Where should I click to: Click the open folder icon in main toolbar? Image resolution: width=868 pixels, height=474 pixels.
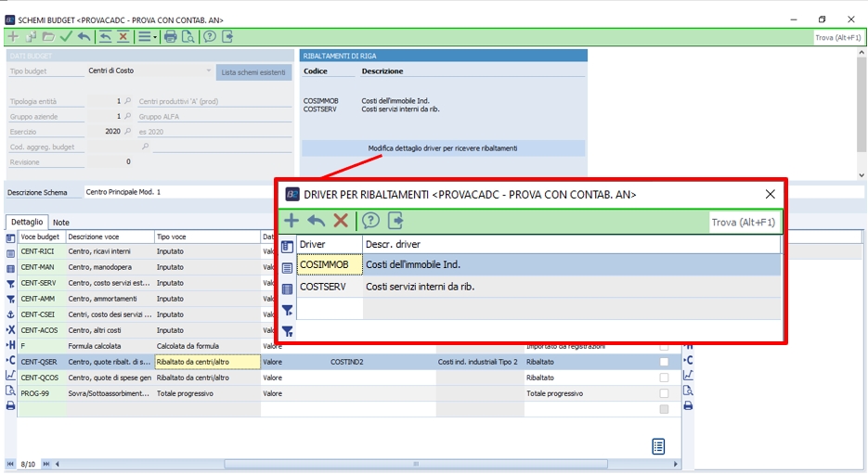(48, 37)
